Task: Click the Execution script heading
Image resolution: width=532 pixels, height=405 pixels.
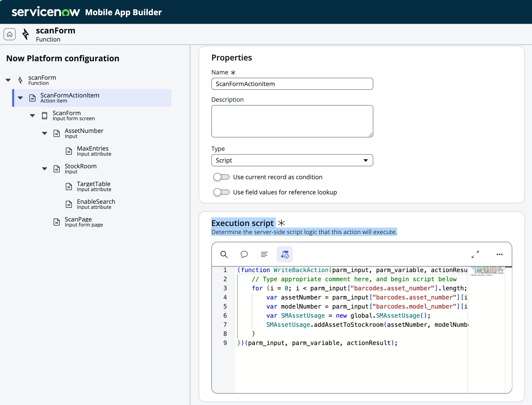Action: click(x=242, y=223)
